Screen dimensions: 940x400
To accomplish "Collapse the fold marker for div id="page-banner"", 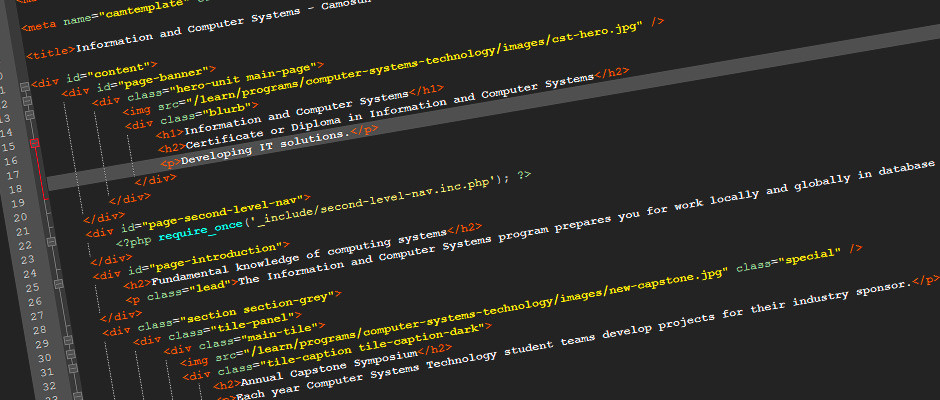I will pos(26,102).
